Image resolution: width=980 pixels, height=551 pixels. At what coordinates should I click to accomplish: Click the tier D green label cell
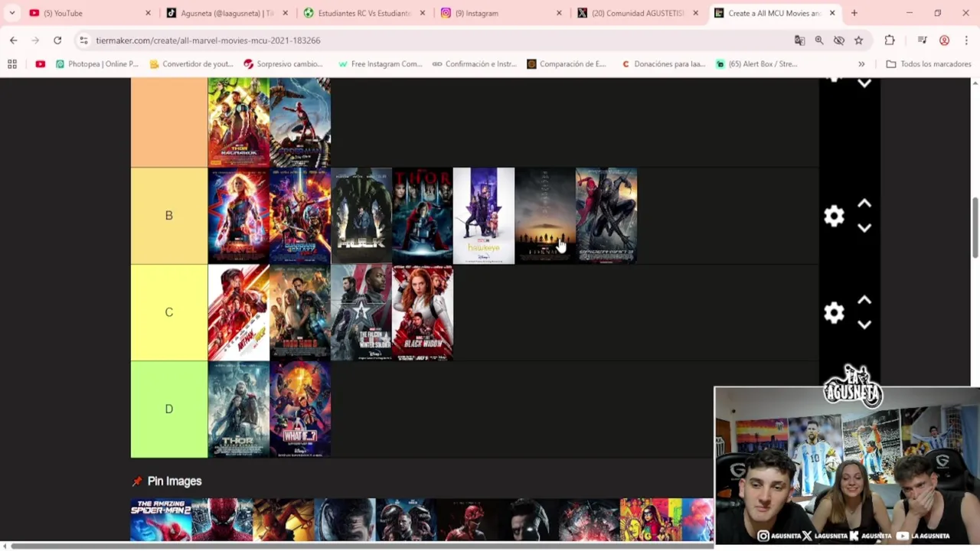pos(169,409)
